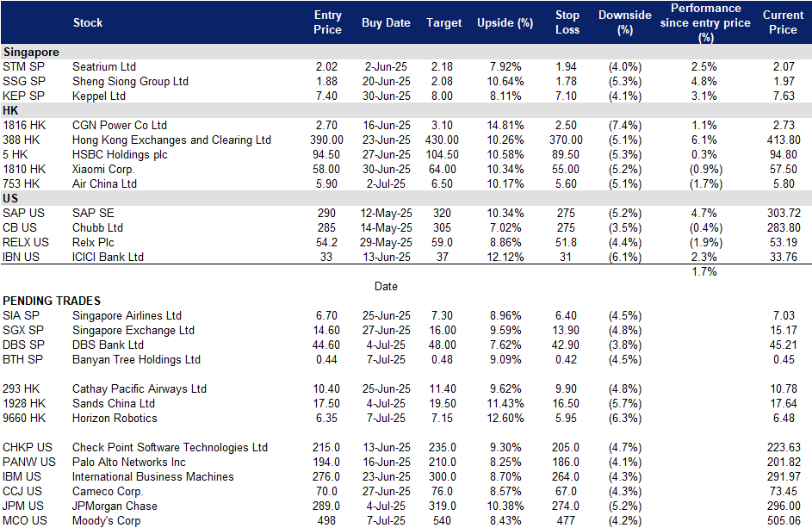Viewport: 812px width, 528px height.
Task: Click the Singapore Airlines Ltd name
Action: (x=127, y=315)
